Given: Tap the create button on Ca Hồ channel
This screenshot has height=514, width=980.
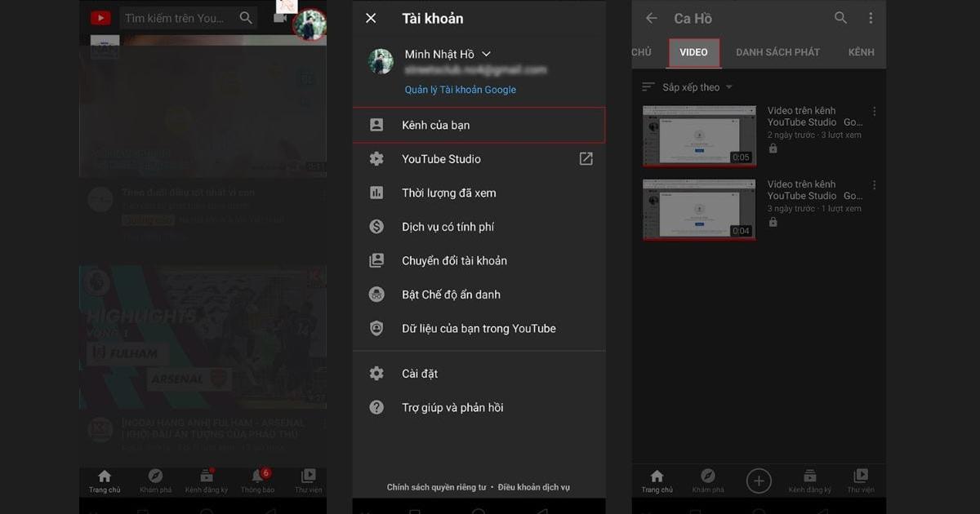Looking at the screenshot, I should coord(759,481).
